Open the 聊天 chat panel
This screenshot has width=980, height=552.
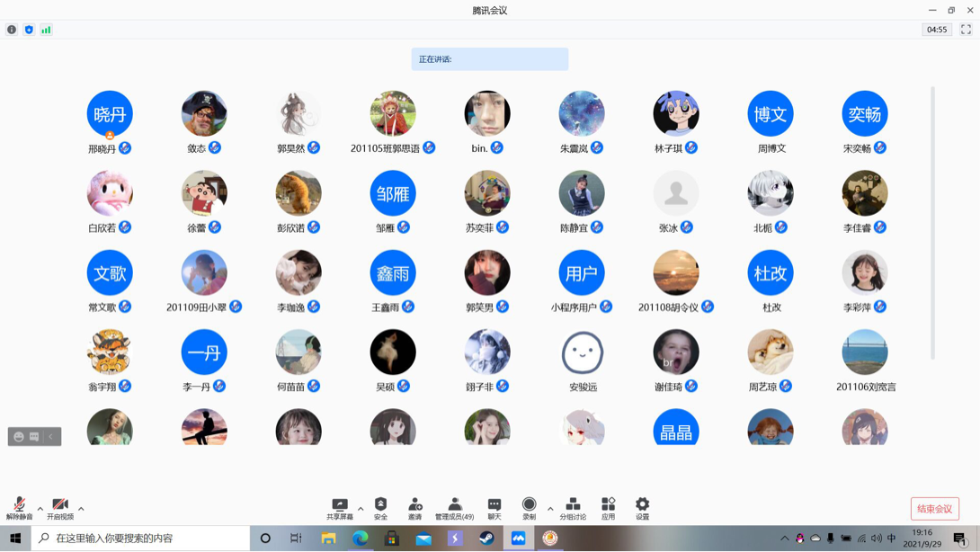click(494, 508)
